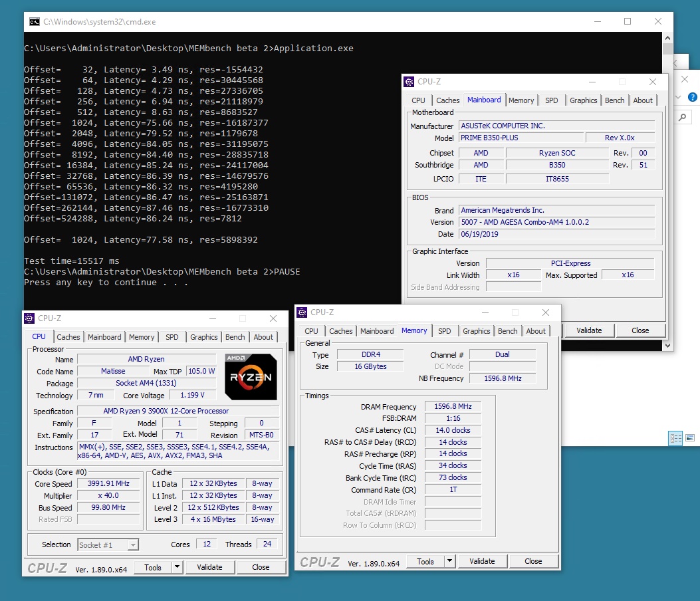Click the search magnifier icon at right edge
Image resolution: width=700 pixels, height=601 pixels.
(x=683, y=118)
